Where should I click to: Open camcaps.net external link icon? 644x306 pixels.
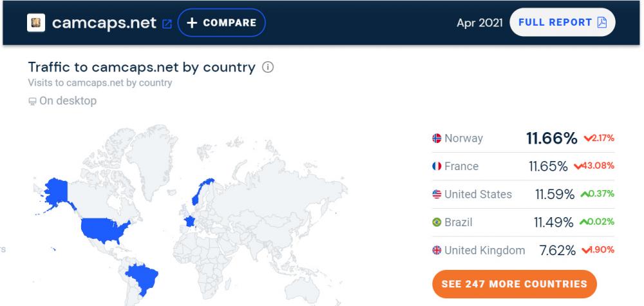click(x=167, y=24)
